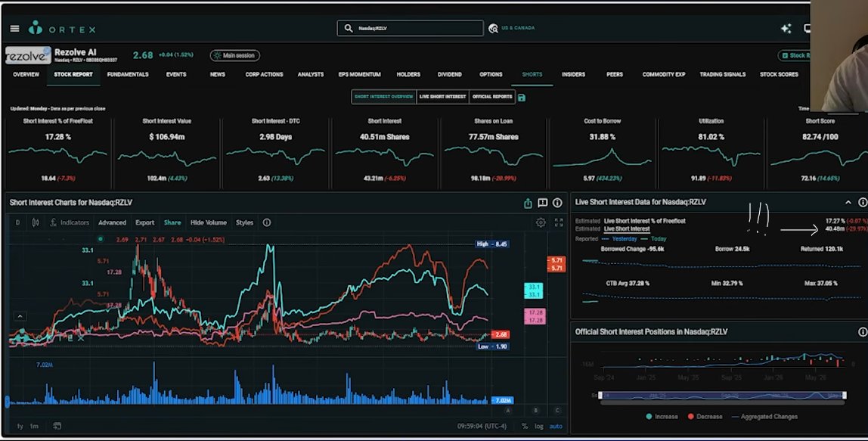Open the Insiders tab
868x441 pixels.
(573, 74)
